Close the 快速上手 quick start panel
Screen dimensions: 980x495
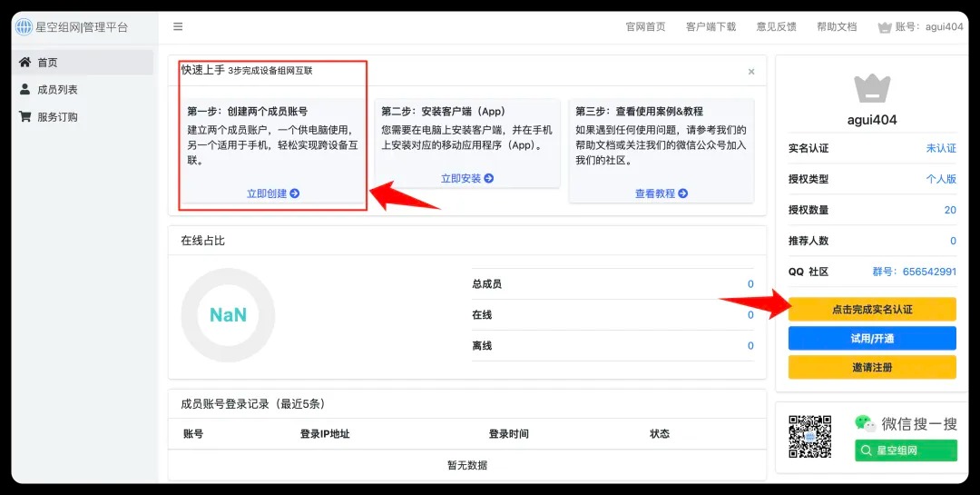click(x=750, y=71)
